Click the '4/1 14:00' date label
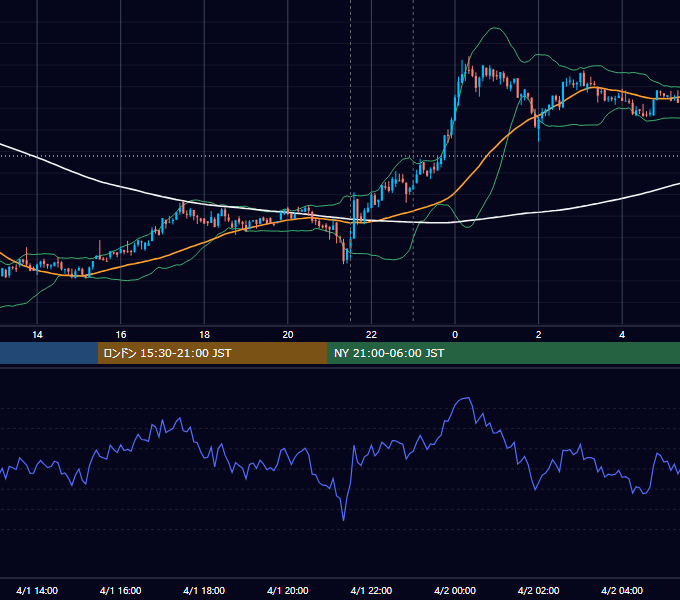Screen dimensions: 680x600 (x=37, y=591)
